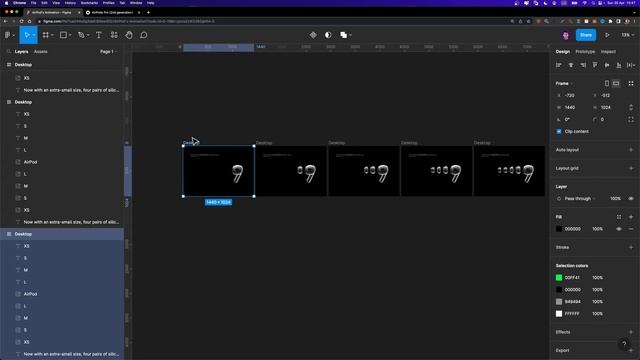Select the Comment tool
The image size is (640, 360).
[144, 35]
